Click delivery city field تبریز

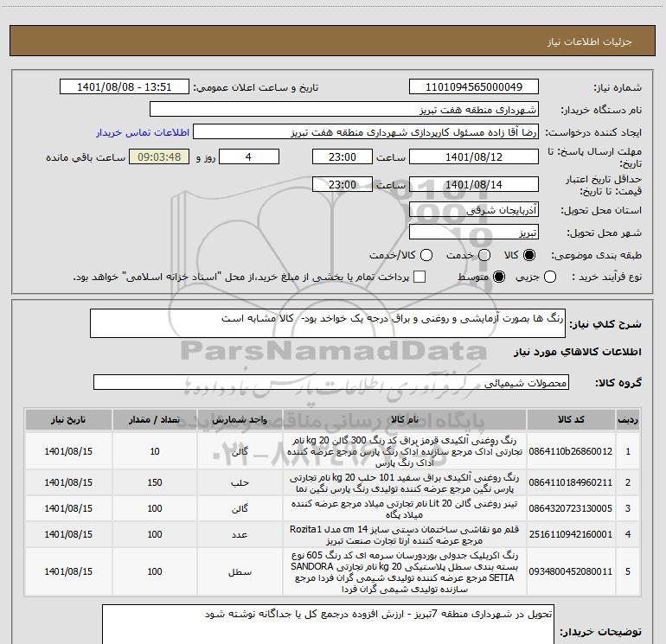(x=474, y=233)
